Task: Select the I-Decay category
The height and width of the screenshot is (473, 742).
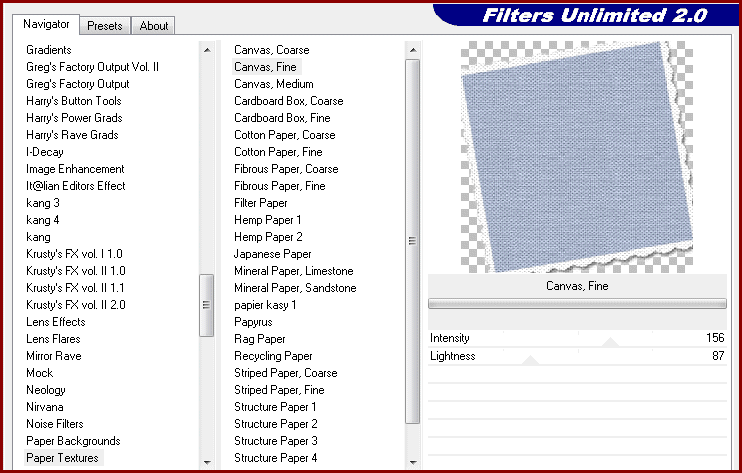Action: tap(45, 152)
